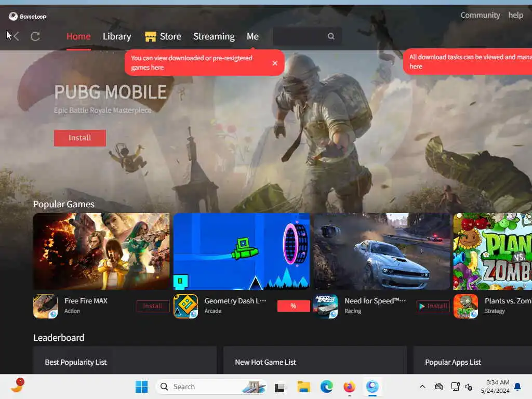Screen dimensions: 532x399
Task: Open the notification bell
Action: tap(518, 387)
